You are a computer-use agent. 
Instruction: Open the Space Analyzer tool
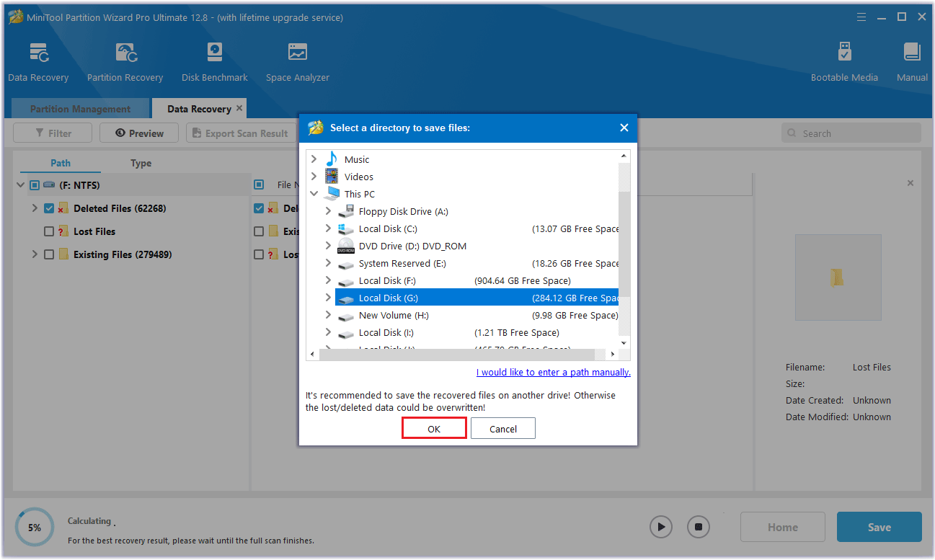point(297,63)
